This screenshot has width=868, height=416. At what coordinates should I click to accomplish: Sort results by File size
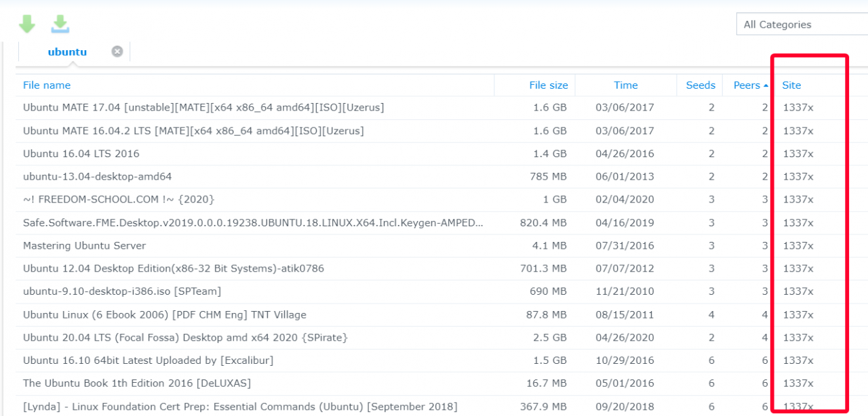[549, 85]
